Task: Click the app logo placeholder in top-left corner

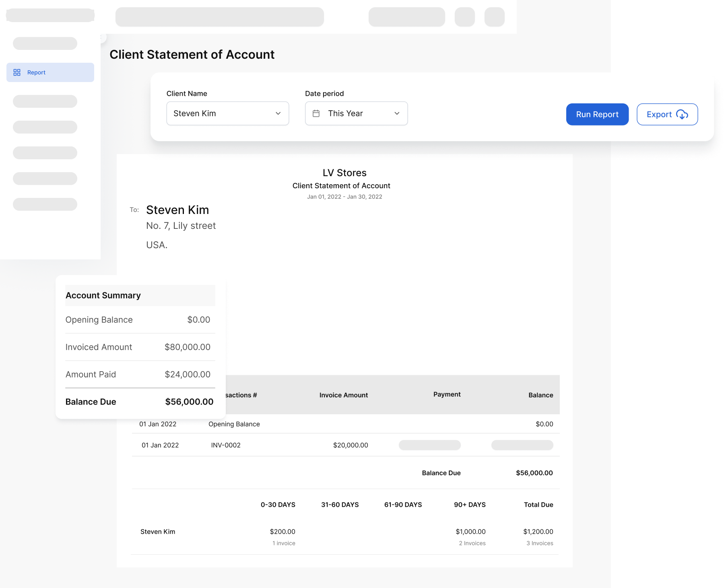Action: coord(50,15)
